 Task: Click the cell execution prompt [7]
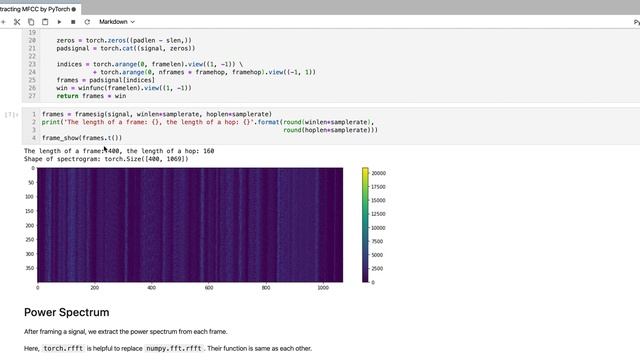coord(11,115)
